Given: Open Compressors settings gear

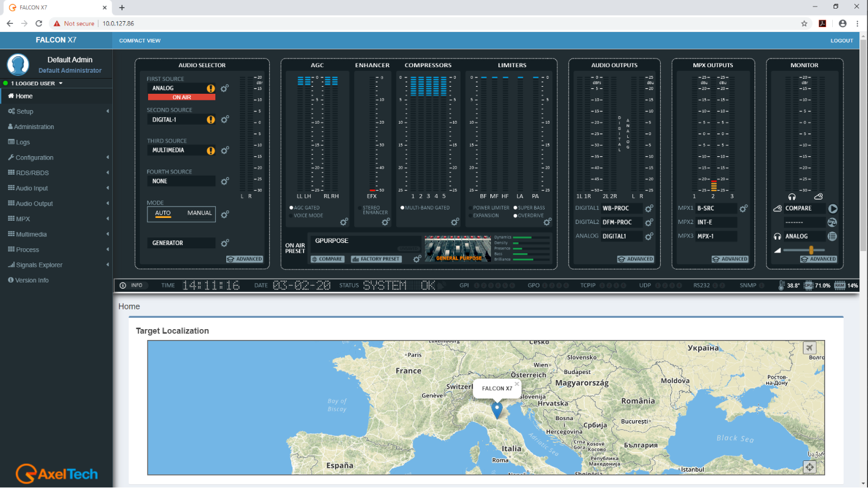Looking at the screenshot, I should [x=455, y=222].
